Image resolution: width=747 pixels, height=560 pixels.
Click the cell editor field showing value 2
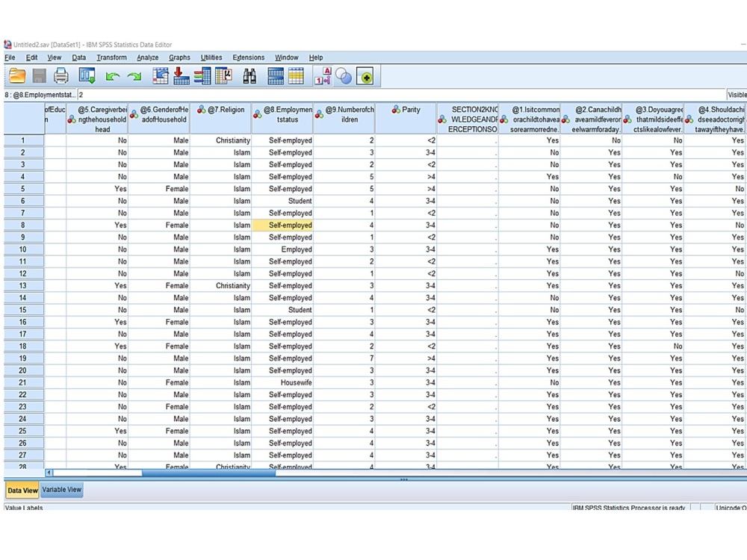(x=402, y=95)
